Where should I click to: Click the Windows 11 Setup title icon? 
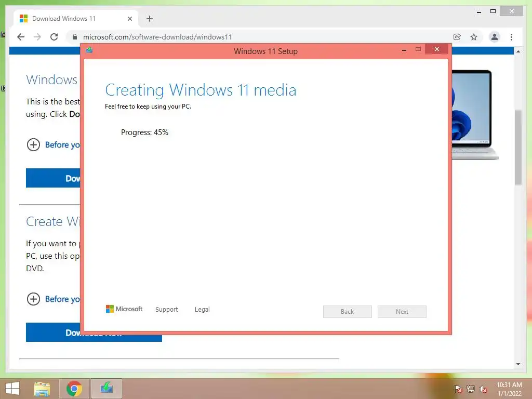point(89,50)
